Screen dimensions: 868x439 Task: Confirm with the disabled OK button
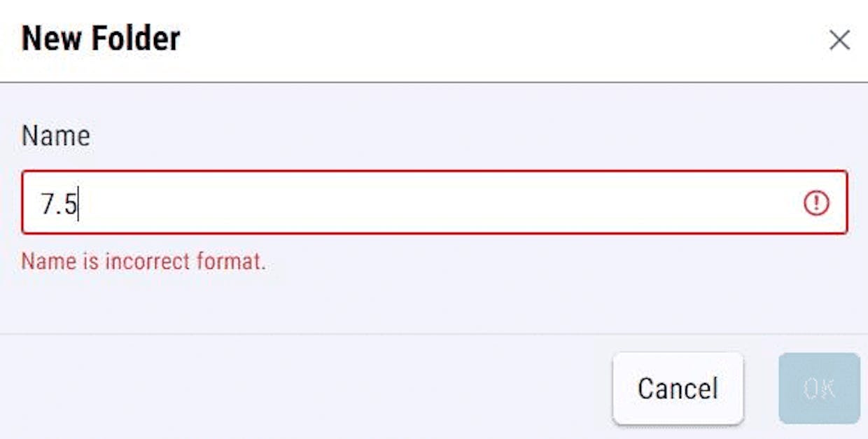[x=819, y=389]
